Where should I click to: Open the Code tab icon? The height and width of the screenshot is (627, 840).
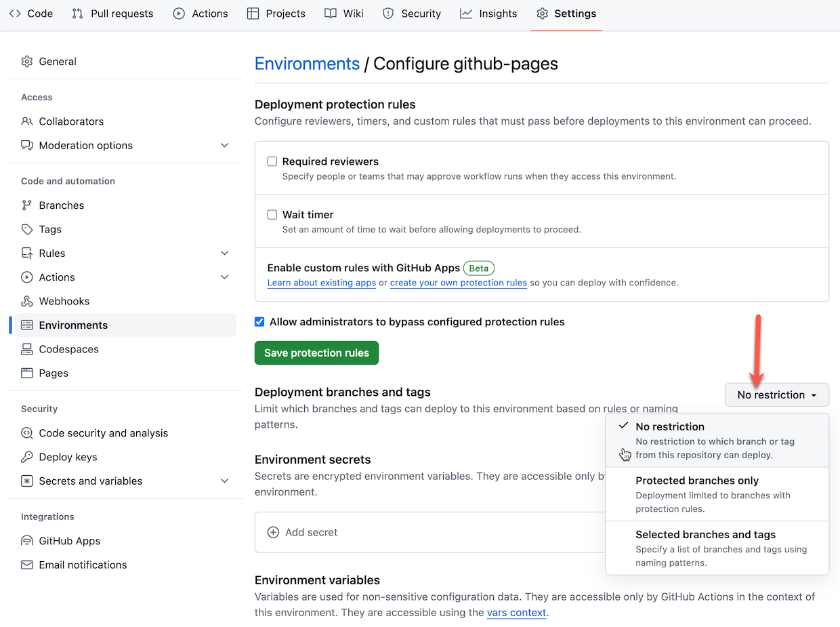(x=14, y=13)
